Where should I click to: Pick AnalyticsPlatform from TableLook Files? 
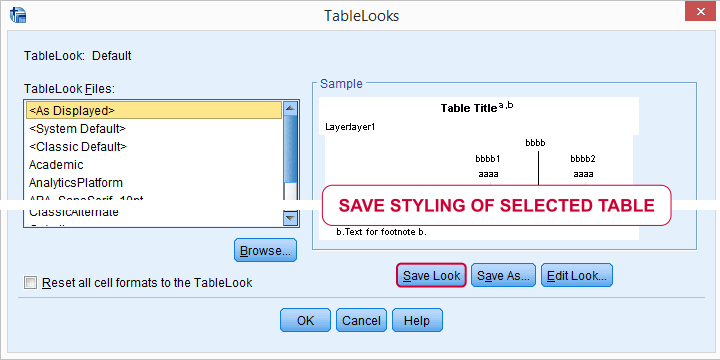coord(154,182)
